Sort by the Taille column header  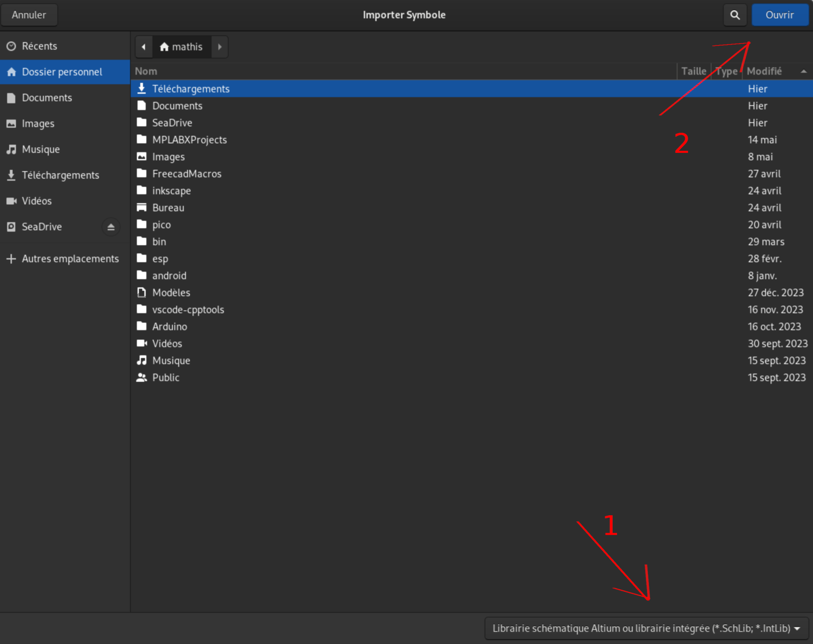(693, 71)
